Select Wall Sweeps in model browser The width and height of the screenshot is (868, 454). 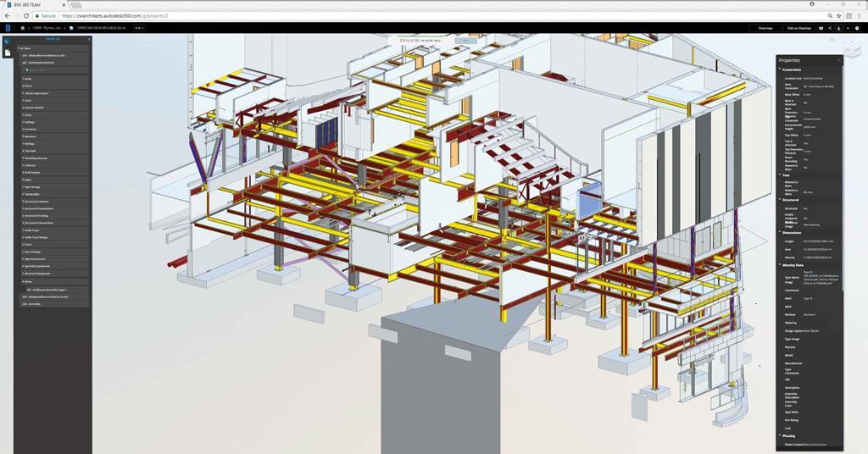click(x=54, y=173)
